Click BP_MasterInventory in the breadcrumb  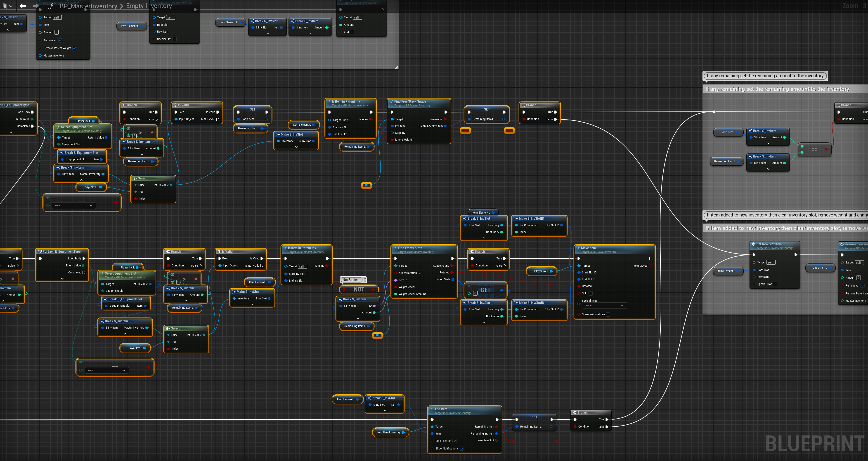(x=88, y=6)
